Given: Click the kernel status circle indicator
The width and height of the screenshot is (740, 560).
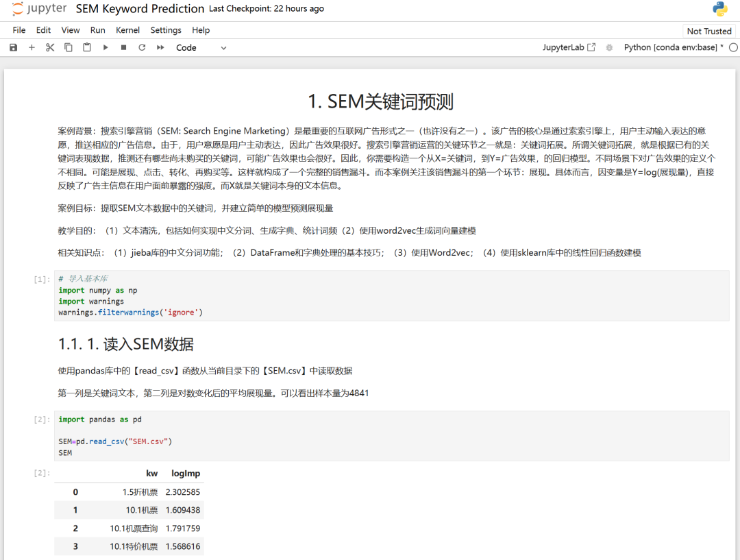Looking at the screenshot, I should point(733,47).
